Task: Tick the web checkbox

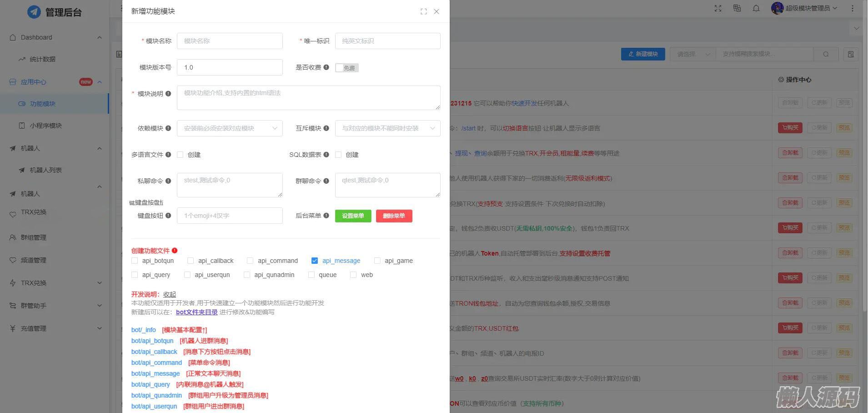Action: (x=353, y=275)
